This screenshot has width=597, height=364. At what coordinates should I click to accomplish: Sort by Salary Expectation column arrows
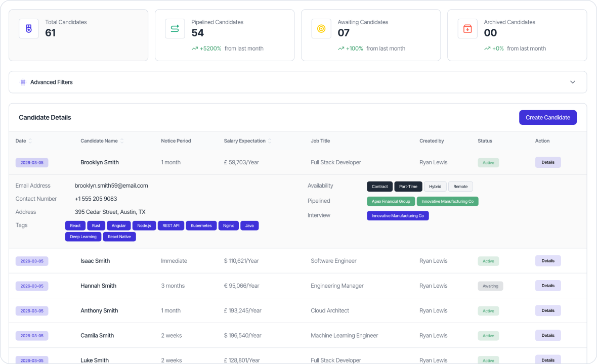pos(270,141)
